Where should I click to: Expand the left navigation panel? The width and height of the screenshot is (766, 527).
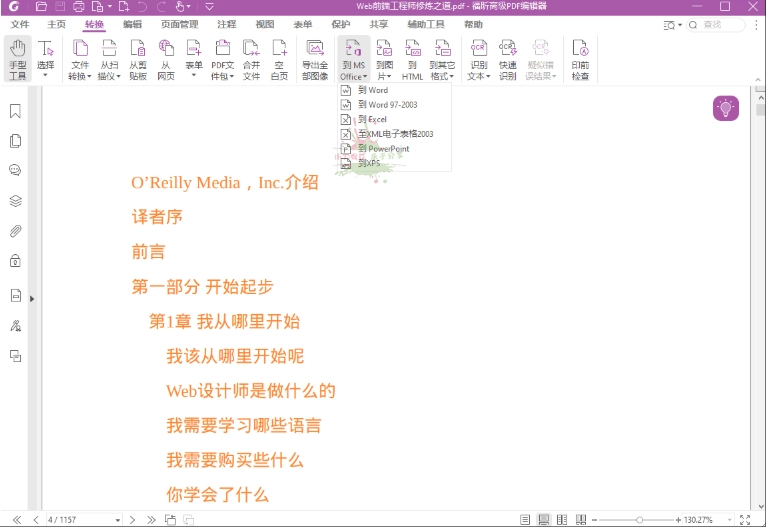click(x=32, y=299)
